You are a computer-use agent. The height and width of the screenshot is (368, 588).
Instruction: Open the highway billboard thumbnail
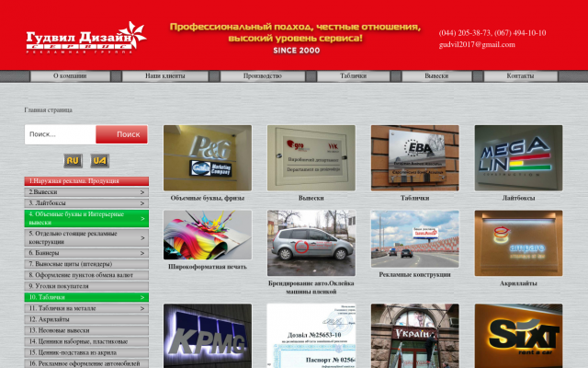click(x=414, y=239)
